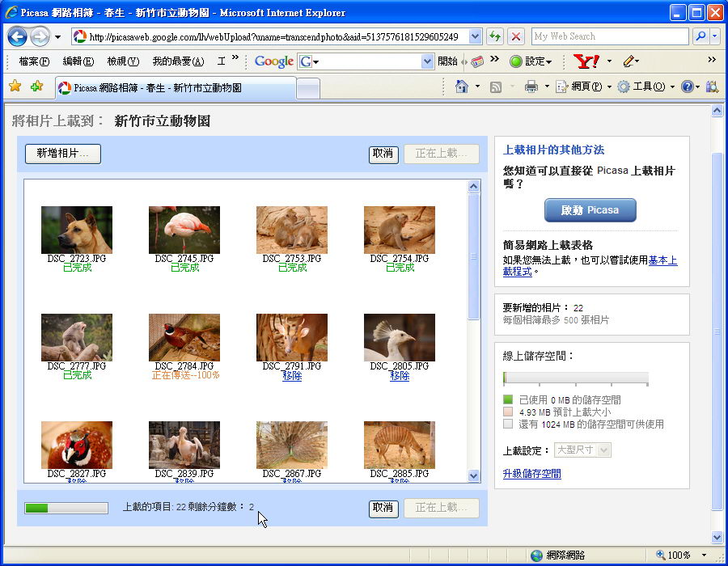
Task: Click the 啟動 Picasa button
Action: tap(590, 210)
